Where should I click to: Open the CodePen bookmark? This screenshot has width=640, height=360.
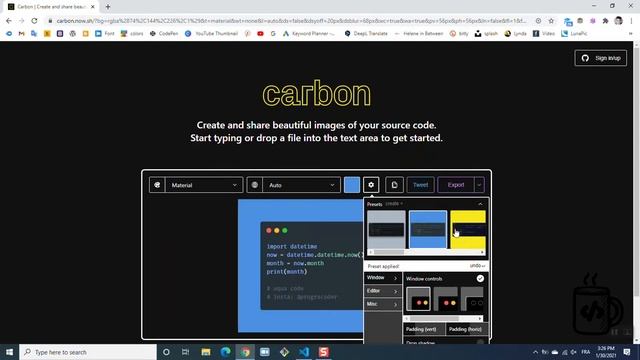click(164, 33)
